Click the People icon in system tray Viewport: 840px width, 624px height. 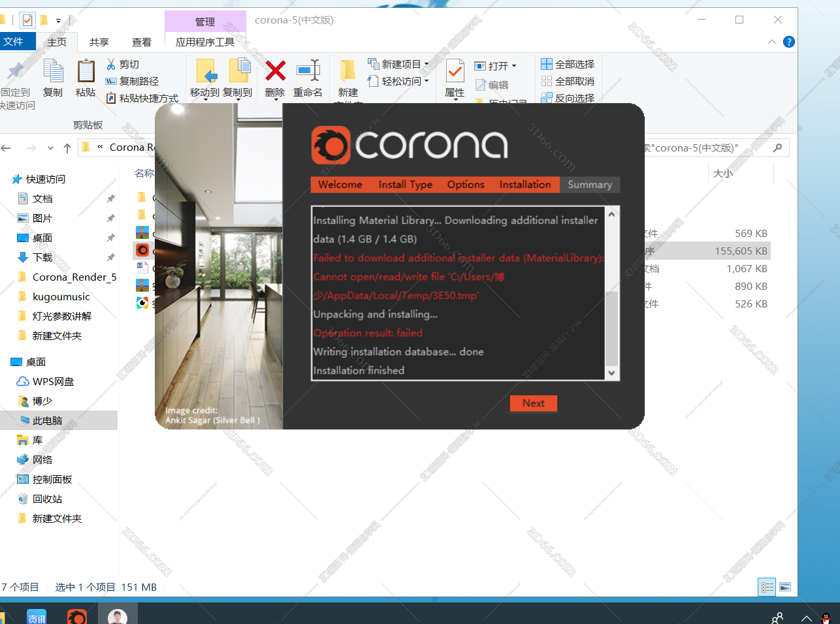[x=777, y=618]
